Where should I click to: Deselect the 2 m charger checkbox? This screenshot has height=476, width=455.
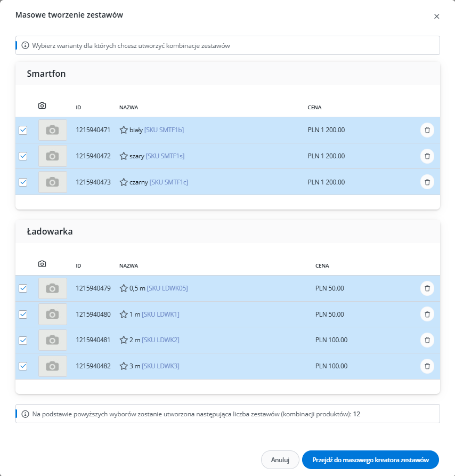(x=23, y=340)
